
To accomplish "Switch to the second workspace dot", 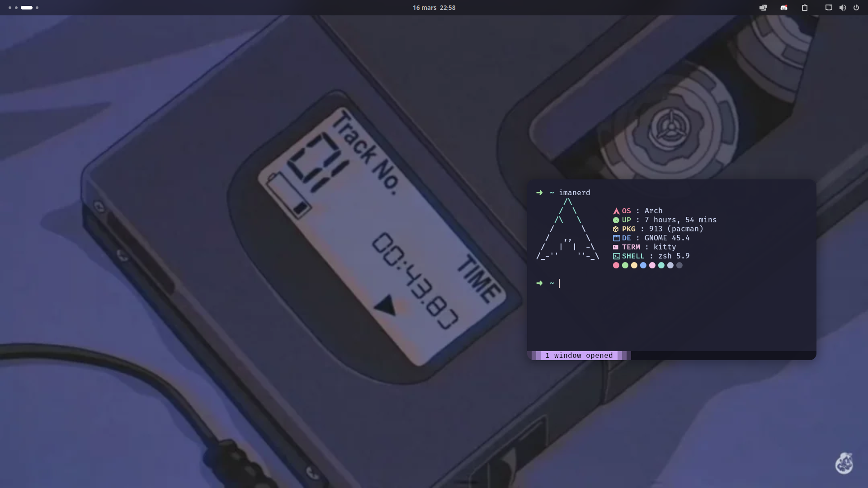I will coord(16,8).
